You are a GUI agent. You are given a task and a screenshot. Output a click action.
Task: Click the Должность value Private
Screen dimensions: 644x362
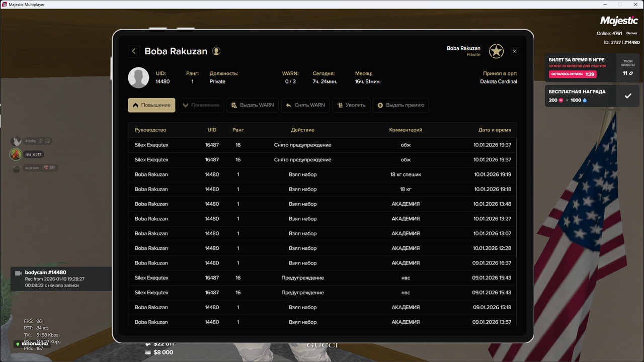(x=217, y=81)
